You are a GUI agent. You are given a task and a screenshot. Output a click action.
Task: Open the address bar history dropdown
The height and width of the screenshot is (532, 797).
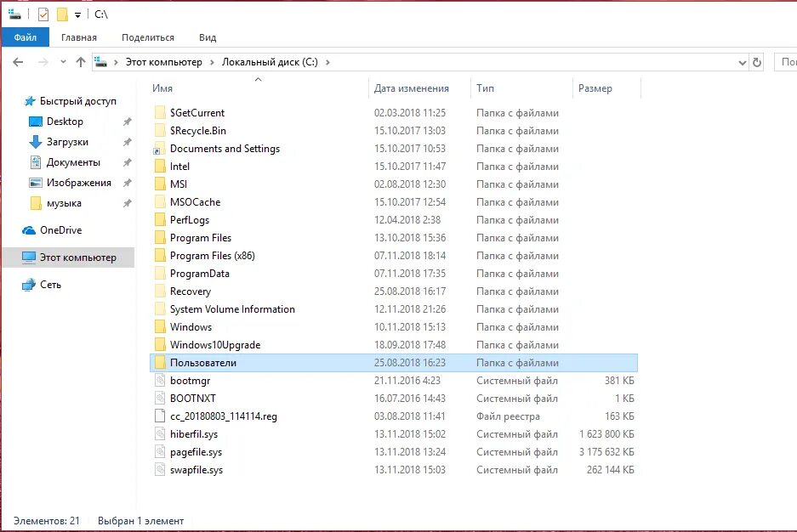tap(743, 62)
